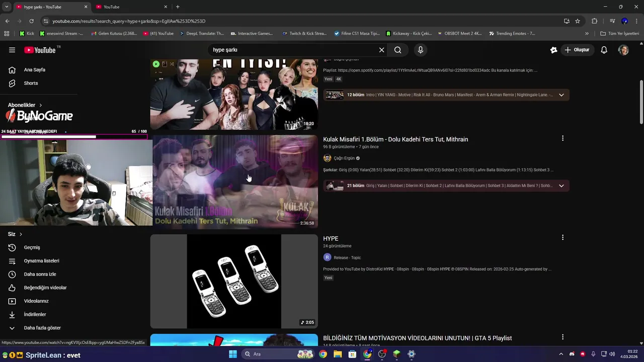Open the account avatar menu in YouTube
Viewport: 644px width, 362px height.
623,50
